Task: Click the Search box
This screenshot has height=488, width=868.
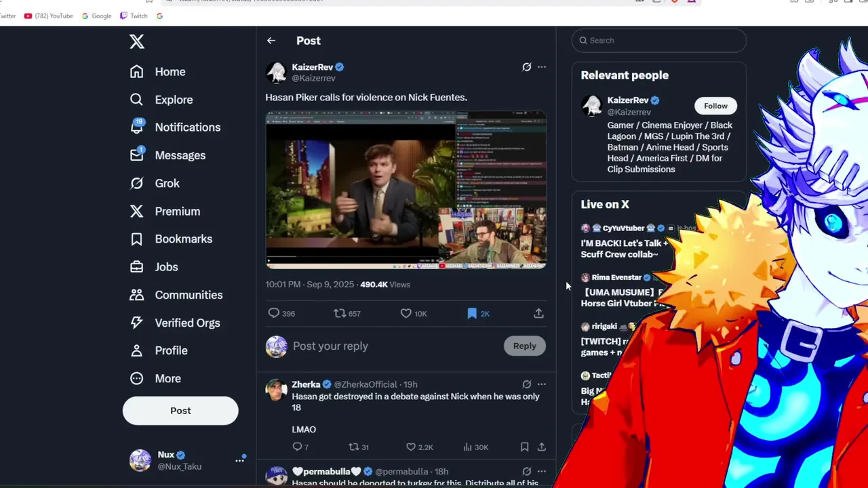Action: [659, 41]
